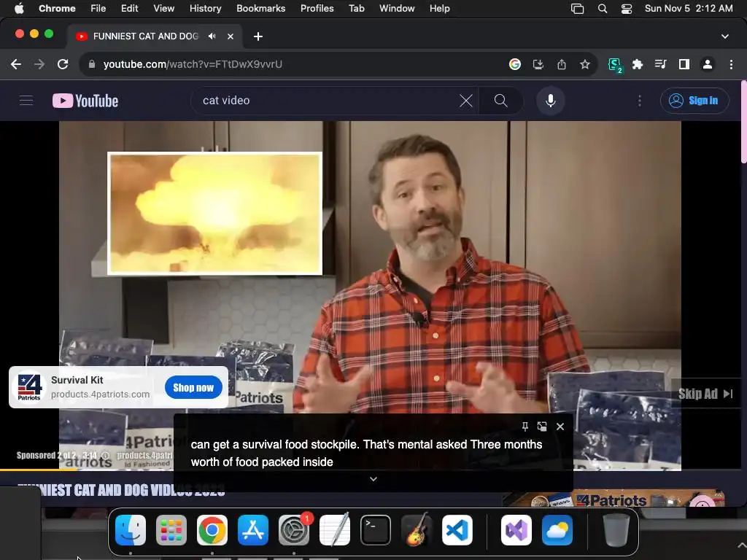Open the Window menu
The width and height of the screenshot is (747, 560).
(x=397, y=8)
